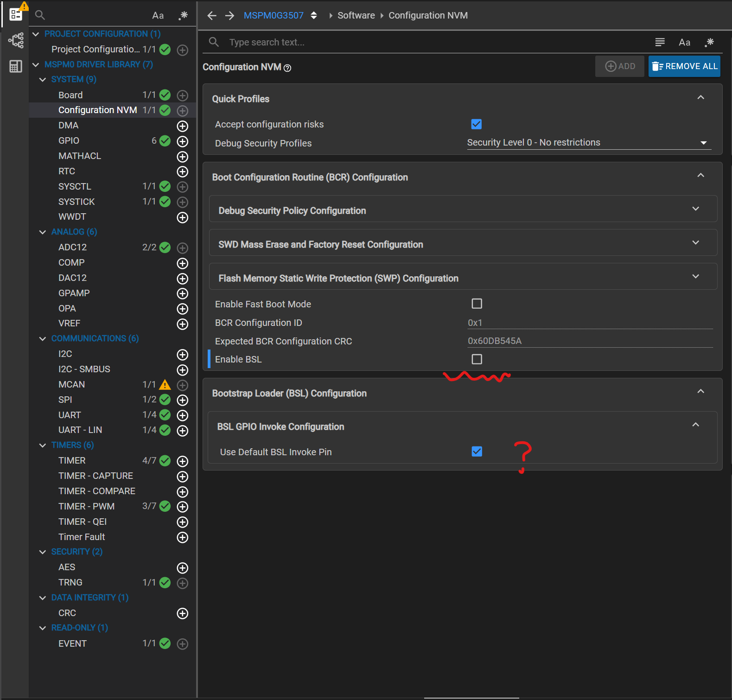Image resolution: width=732 pixels, height=700 pixels.
Task: Collapse the ANALOG tree group
Action: [x=43, y=232]
